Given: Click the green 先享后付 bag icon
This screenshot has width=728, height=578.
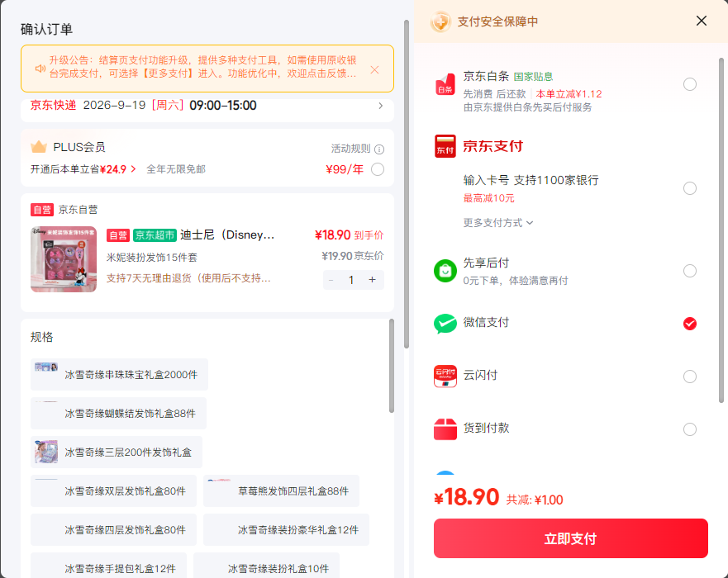Looking at the screenshot, I should (445, 271).
